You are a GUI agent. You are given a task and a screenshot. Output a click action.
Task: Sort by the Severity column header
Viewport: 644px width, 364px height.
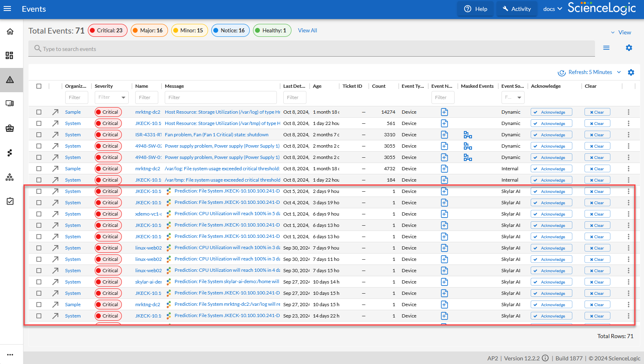pos(104,86)
